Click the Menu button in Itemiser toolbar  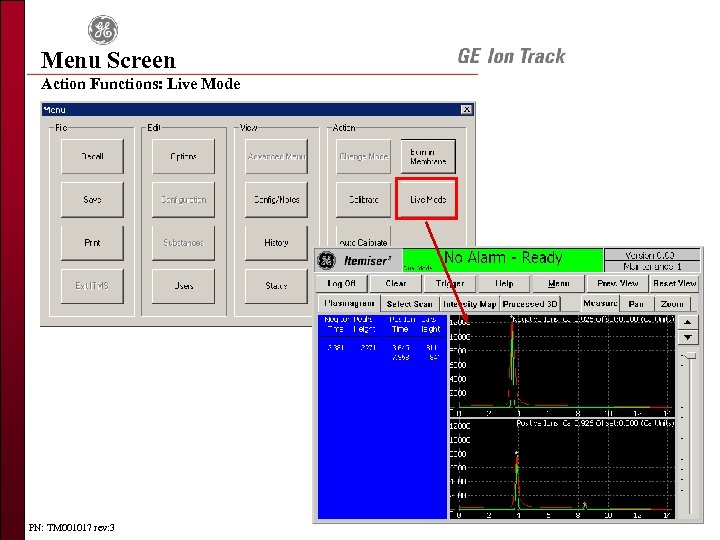pos(558,284)
